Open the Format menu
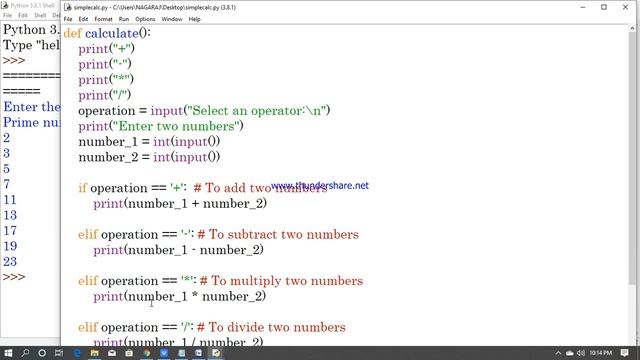 click(103, 19)
